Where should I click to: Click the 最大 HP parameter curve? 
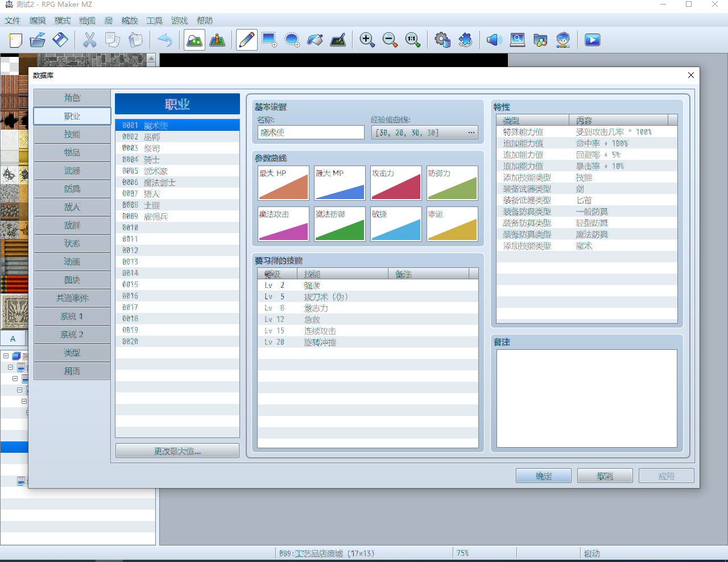coord(284,183)
